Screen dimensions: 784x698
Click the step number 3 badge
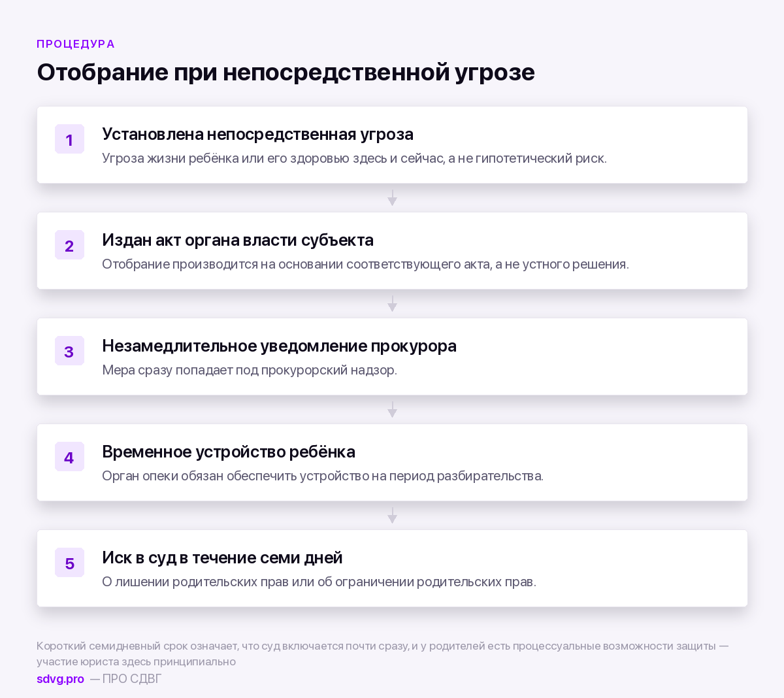69,351
